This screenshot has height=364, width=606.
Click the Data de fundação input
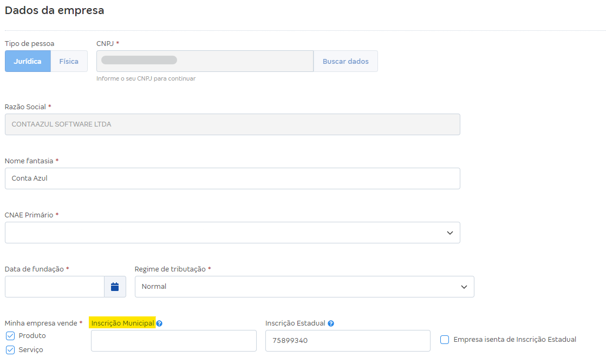54,287
